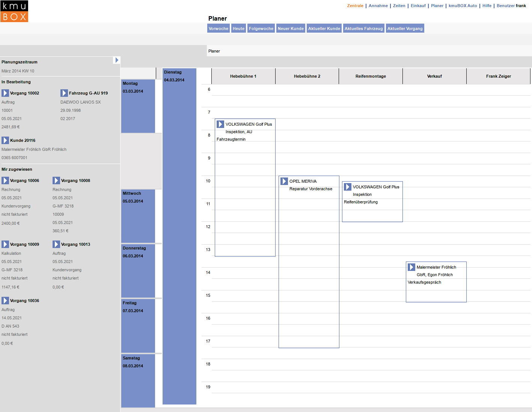532x412 pixels.
Task: Click arrow icon on Reifenmontage Golf Plus entry
Action: coord(348,187)
